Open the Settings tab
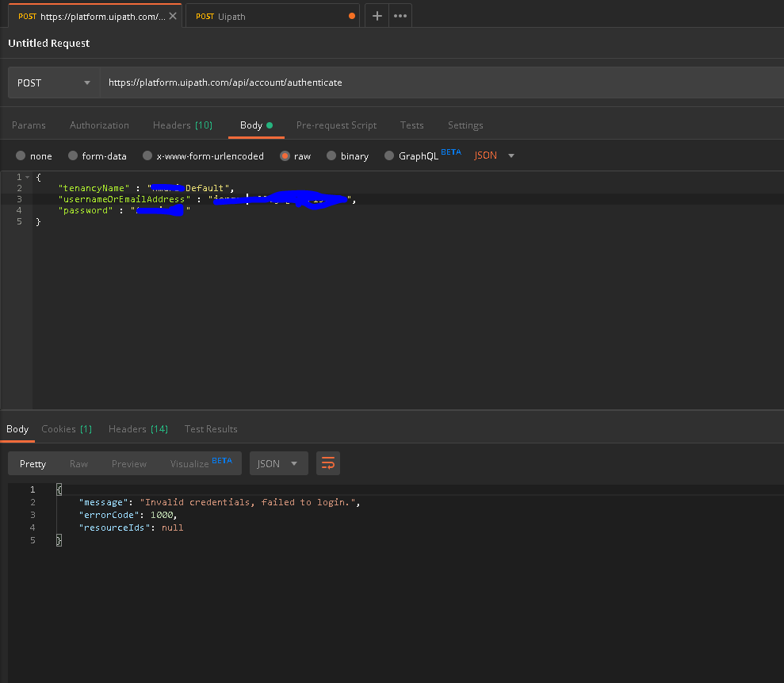This screenshot has width=784, height=683. point(465,125)
